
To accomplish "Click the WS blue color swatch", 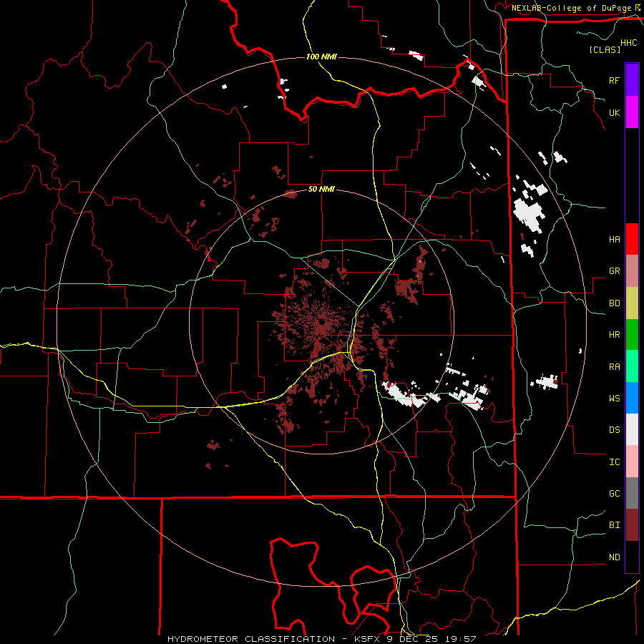I will tap(632, 398).
